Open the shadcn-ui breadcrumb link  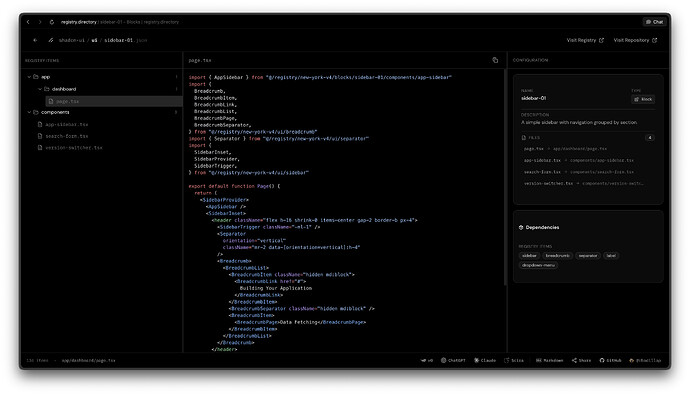tap(71, 40)
